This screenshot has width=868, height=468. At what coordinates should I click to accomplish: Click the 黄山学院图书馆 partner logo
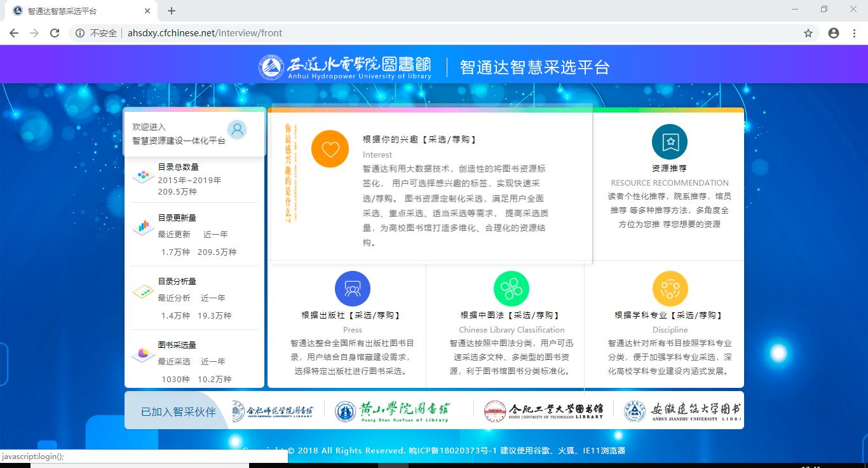click(x=392, y=411)
